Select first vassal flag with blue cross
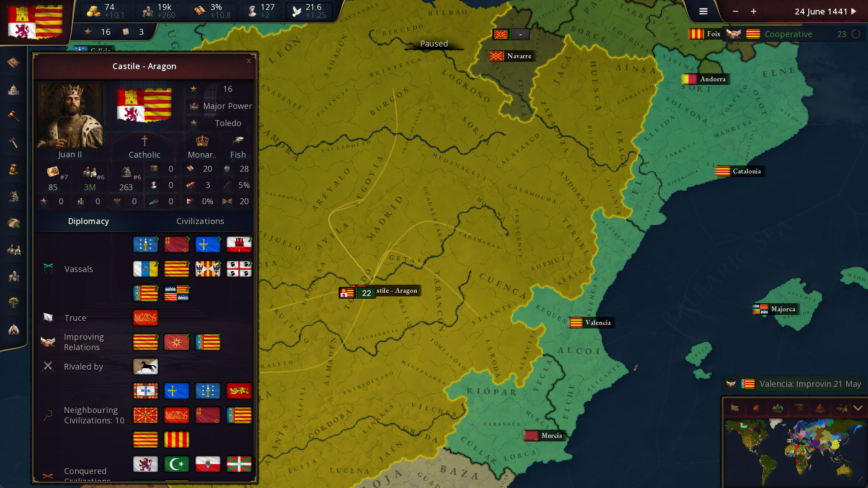Image resolution: width=868 pixels, height=488 pixels. [145, 244]
